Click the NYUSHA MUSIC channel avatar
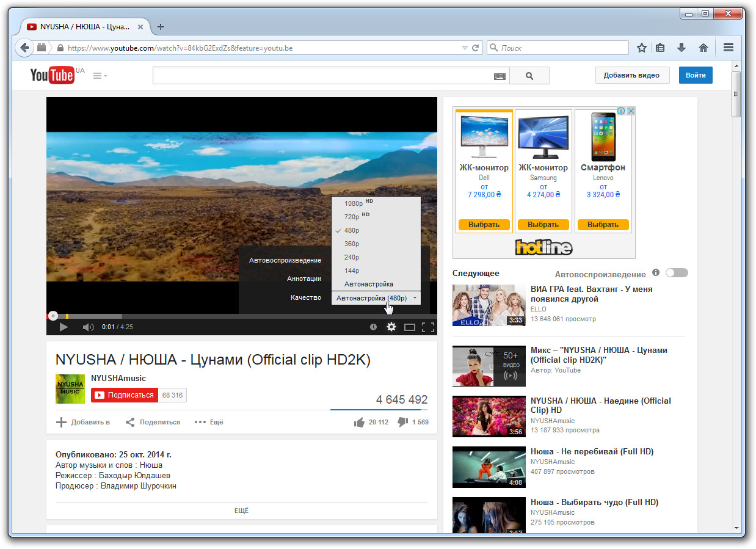 [x=70, y=388]
